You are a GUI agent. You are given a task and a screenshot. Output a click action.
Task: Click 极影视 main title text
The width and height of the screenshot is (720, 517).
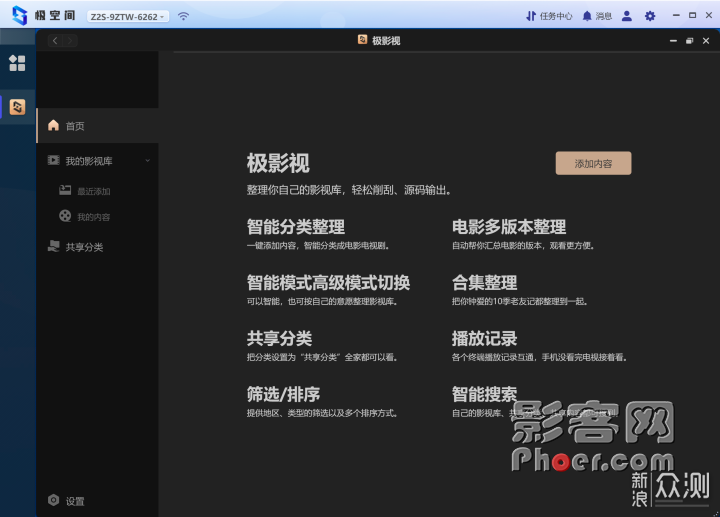pyautogui.click(x=278, y=163)
